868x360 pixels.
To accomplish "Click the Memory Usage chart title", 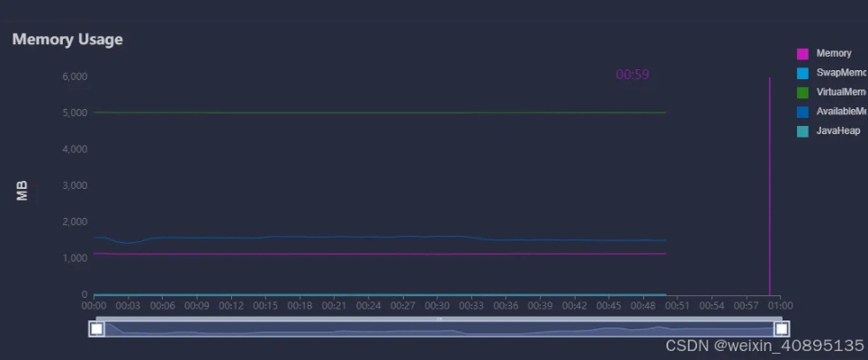I will click(x=67, y=40).
